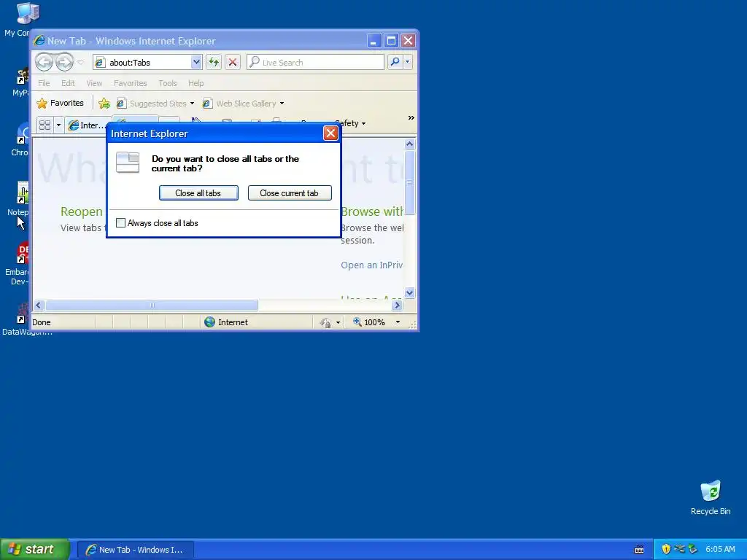The image size is (747, 560).
Task: Open the Safety menu dropdown
Action: click(x=352, y=123)
